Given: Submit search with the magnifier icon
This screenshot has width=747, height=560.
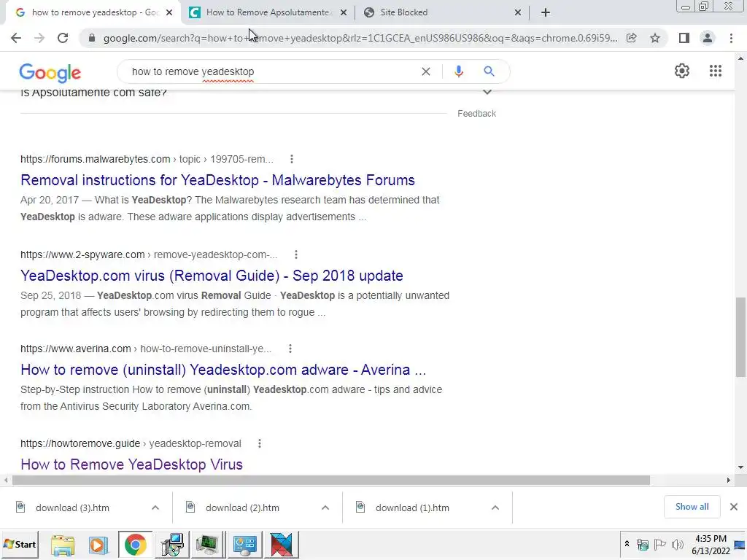Looking at the screenshot, I should click(489, 71).
